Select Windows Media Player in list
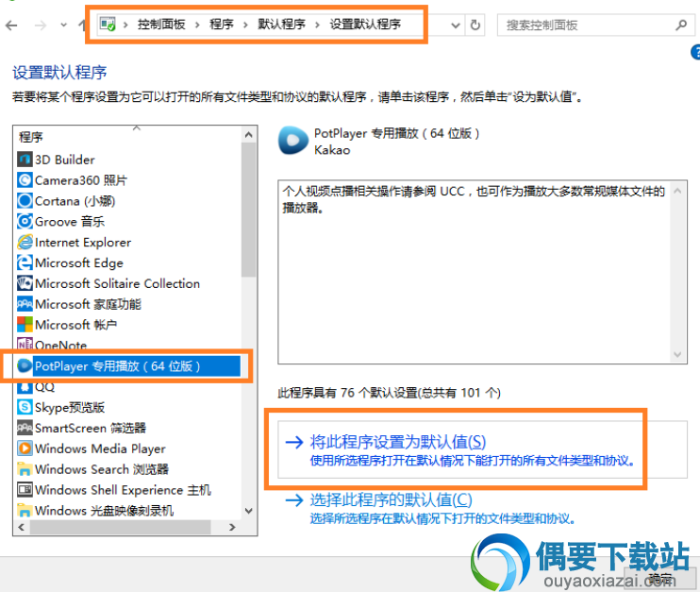This screenshot has height=592, width=700. coord(100,448)
